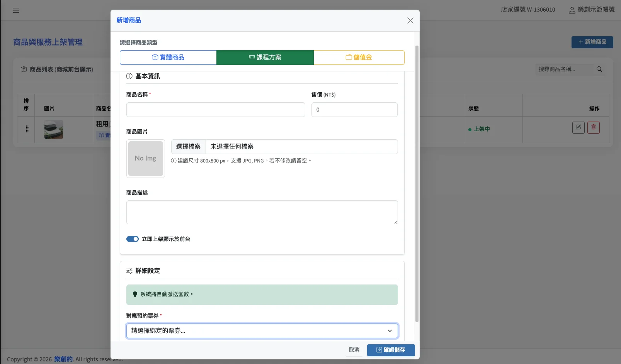Close the 新增商品 dialog
621x364 pixels.
click(x=410, y=20)
